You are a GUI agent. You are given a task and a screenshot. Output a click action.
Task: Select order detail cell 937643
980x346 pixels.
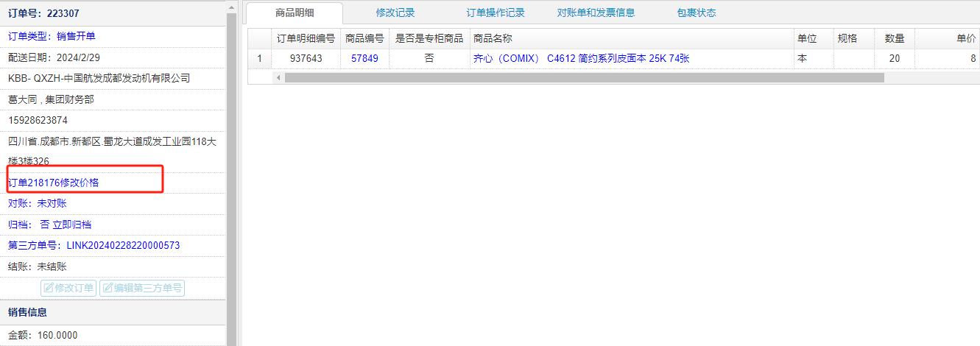point(306,58)
